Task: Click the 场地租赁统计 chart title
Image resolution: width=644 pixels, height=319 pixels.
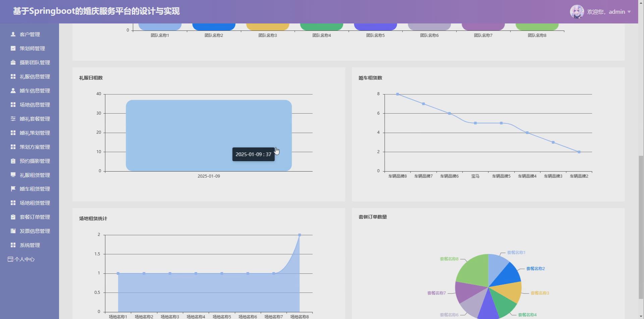Action: point(93,218)
